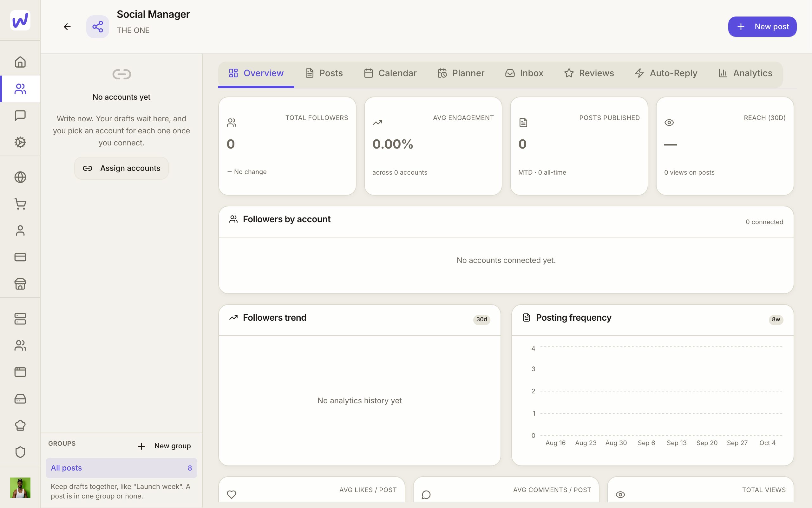Click 'No analytics history yet' text

359,400
